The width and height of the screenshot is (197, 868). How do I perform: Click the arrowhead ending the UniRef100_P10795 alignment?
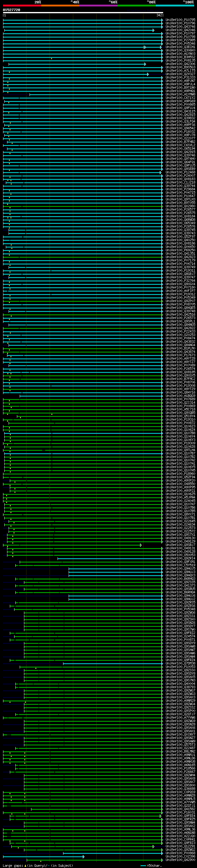162,20
